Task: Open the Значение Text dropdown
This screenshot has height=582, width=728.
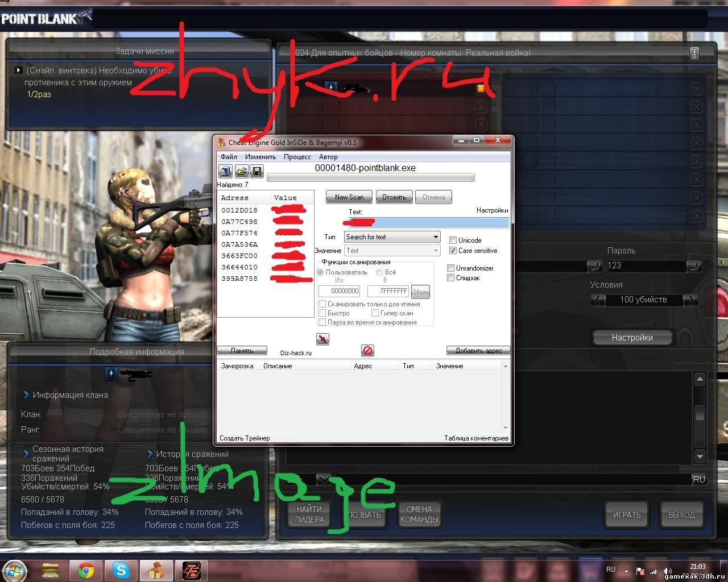Action: pyautogui.click(x=392, y=251)
